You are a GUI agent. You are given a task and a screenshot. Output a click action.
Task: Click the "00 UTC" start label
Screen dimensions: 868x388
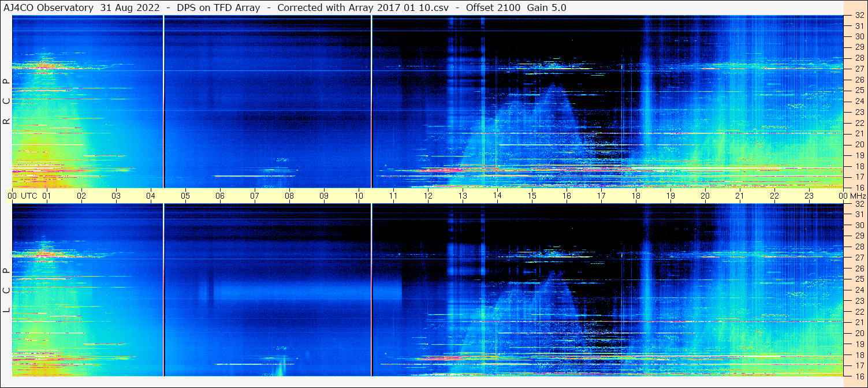pos(23,196)
